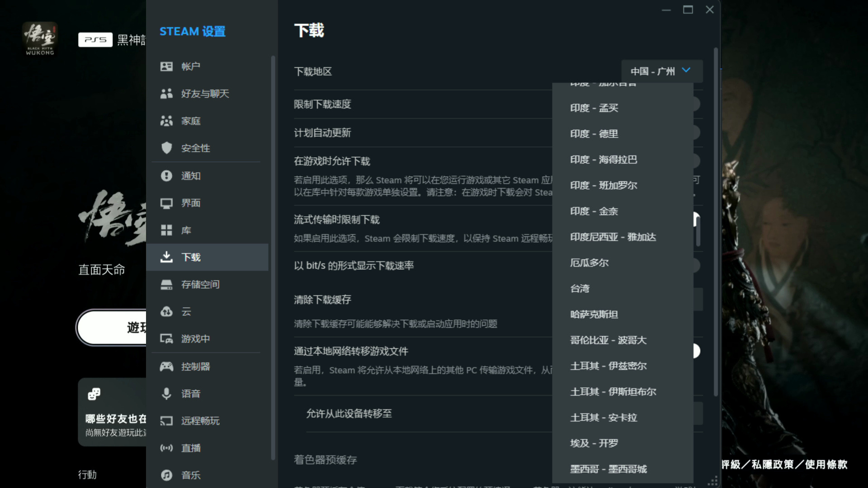The width and height of the screenshot is (868, 488).
Task: Open 帐户 settings tab
Action: (207, 66)
